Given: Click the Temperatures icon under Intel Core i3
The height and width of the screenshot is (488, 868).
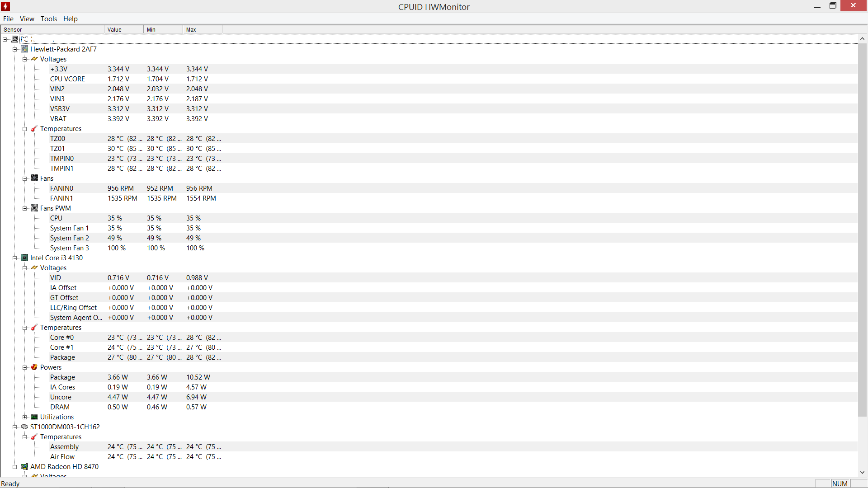Looking at the screenshot, I should [x=34, y=327].
